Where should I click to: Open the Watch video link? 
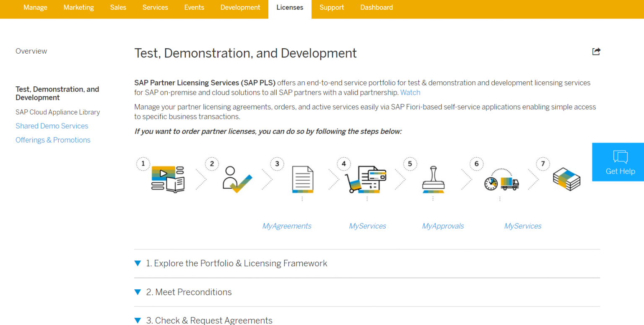pyautogui.click(x=410, y=92)
